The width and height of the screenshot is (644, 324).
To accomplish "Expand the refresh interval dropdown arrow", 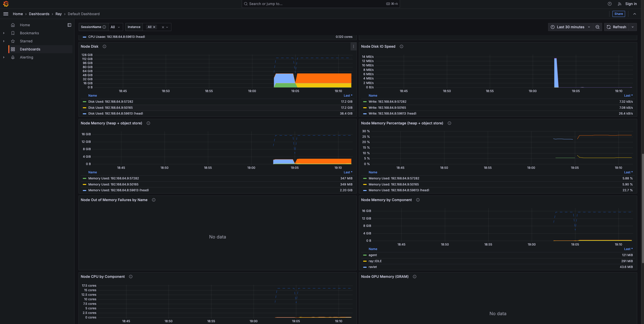I will click(633, 27).
